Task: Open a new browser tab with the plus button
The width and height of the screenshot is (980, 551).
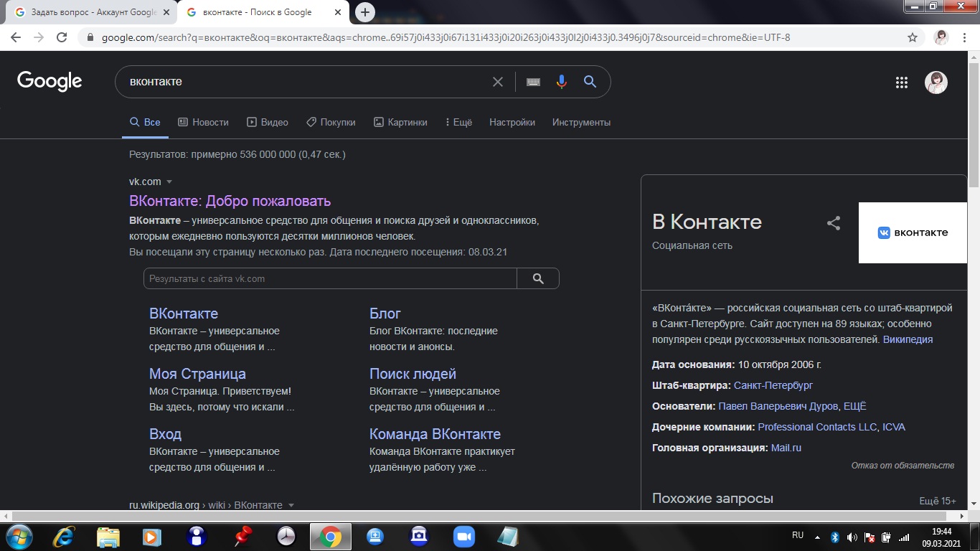Action: (x=365, y=12)
